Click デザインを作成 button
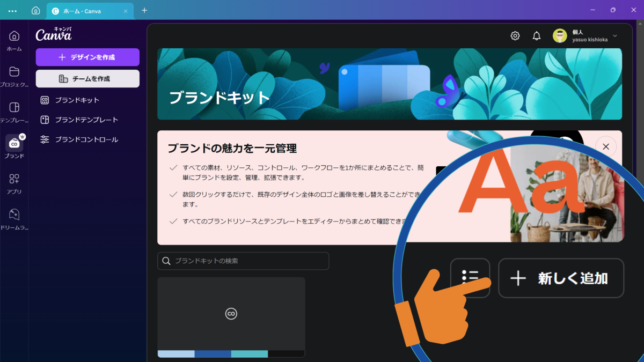Image resolution: width=644 pixels, height=362 pixels. pos(87,57)
